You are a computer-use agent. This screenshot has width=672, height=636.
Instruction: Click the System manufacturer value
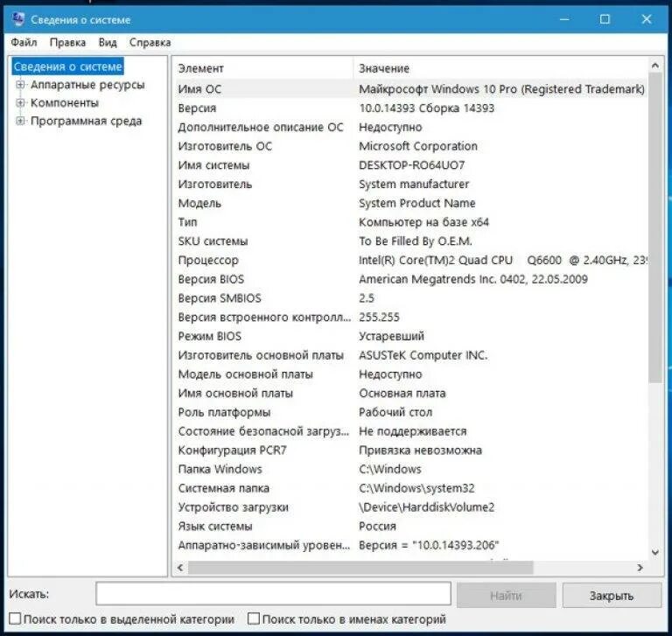(414, 185)
